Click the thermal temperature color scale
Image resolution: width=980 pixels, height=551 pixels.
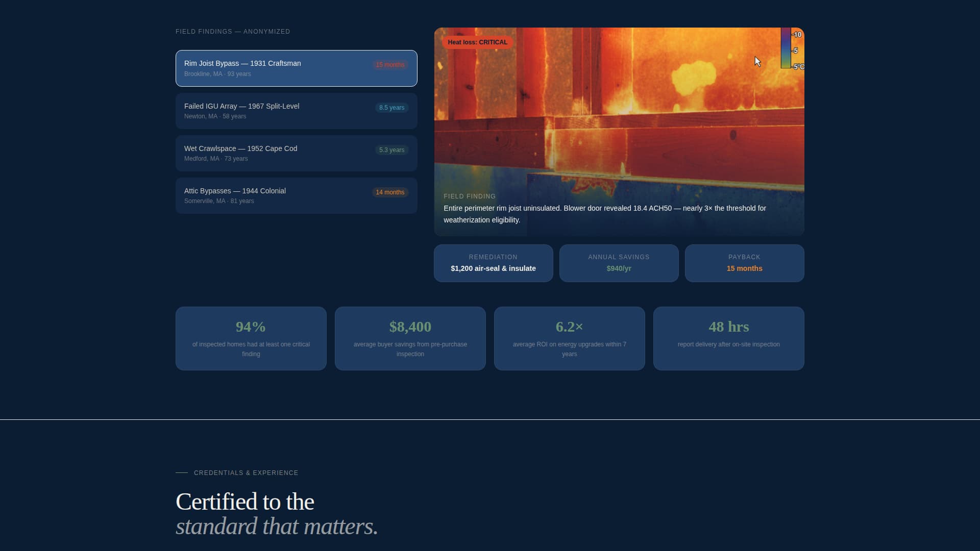(787, 49)
